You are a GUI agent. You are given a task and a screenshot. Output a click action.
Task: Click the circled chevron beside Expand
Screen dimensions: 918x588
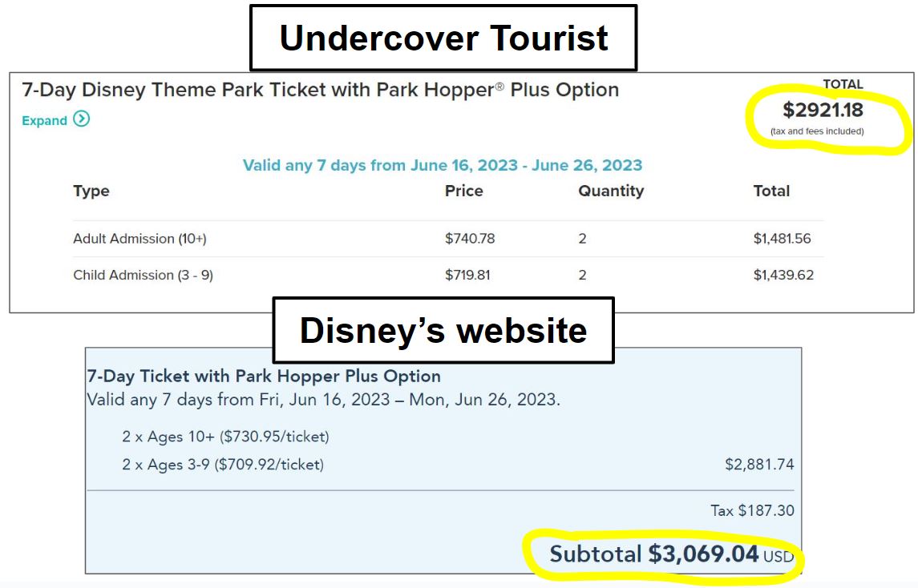pos(83,121)
